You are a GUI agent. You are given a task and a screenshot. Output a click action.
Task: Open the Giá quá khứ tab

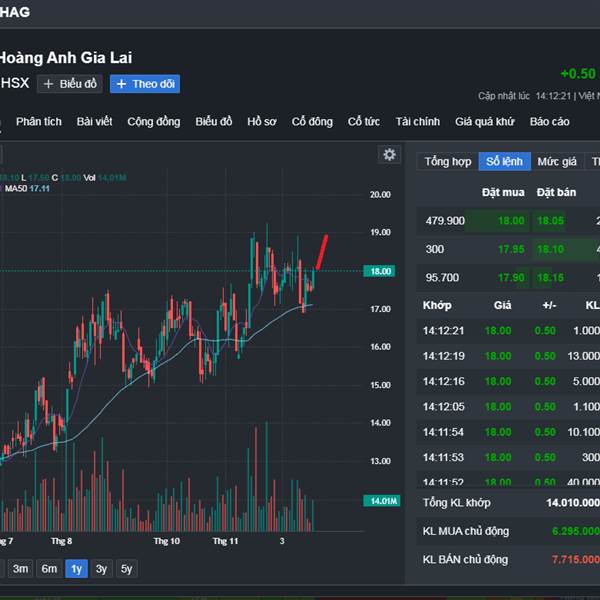pyautogui.click(x=484, y=121)
